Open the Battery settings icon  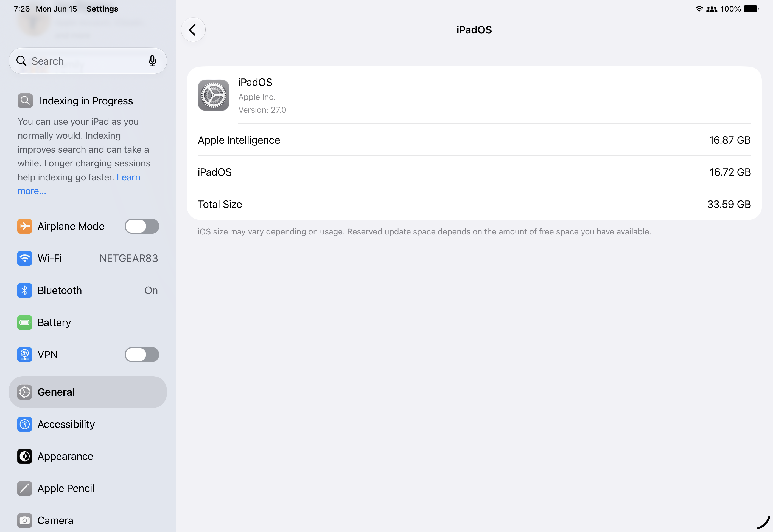(x=25, y=322)
